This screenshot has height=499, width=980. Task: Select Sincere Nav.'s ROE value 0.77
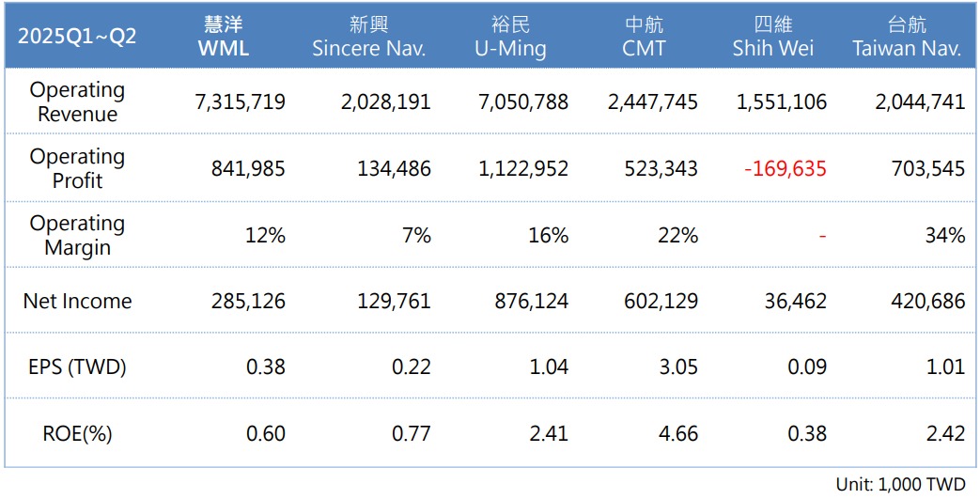pos(412,433)
